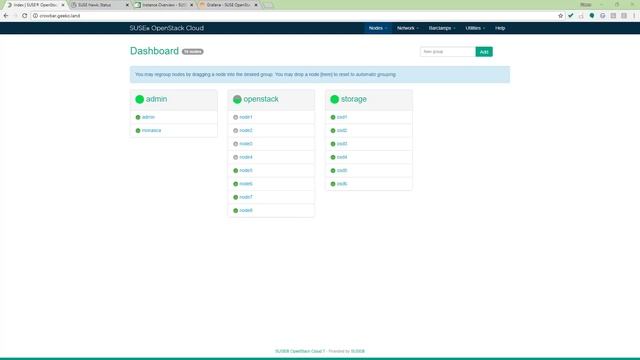
Task: Click the openstack group title
Action: click(x=261, y=99)
